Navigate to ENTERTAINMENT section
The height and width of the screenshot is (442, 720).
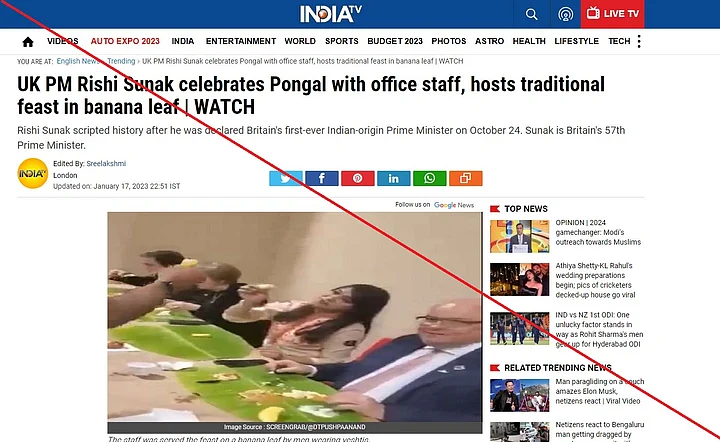(241, 41)
